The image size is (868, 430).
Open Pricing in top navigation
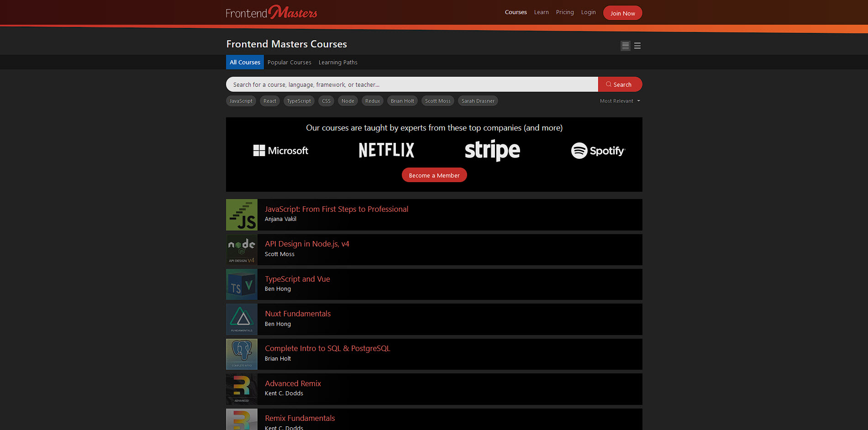(565, 12)
